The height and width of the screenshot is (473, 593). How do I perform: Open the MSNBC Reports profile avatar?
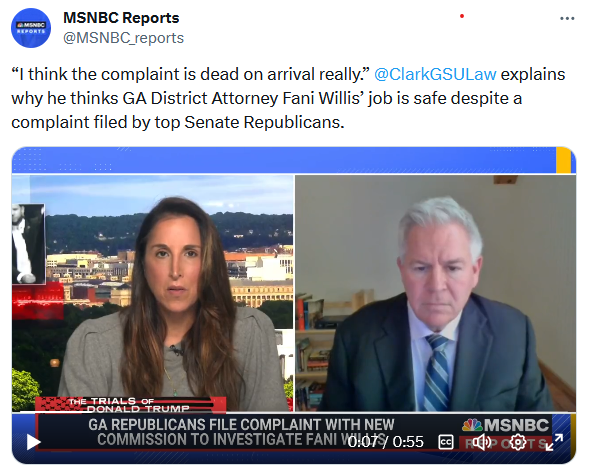31,28
